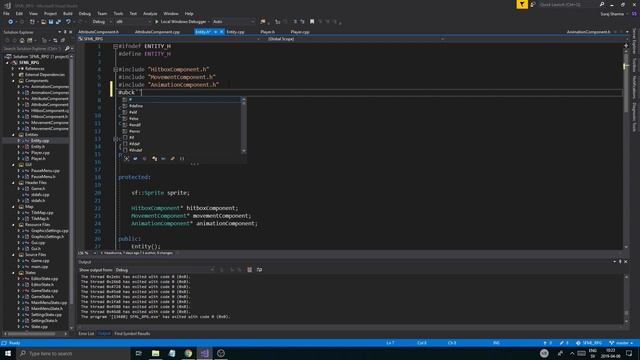Viewport: 640px width, 360px height.
Task: Collapse the Entities folder in Solution Explorer
Action: click(13, 135)
